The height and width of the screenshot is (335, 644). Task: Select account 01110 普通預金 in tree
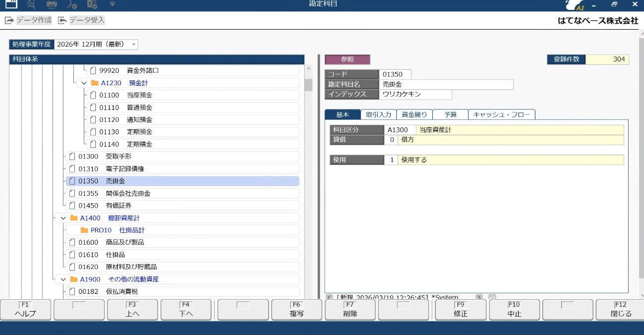[193, 108]
